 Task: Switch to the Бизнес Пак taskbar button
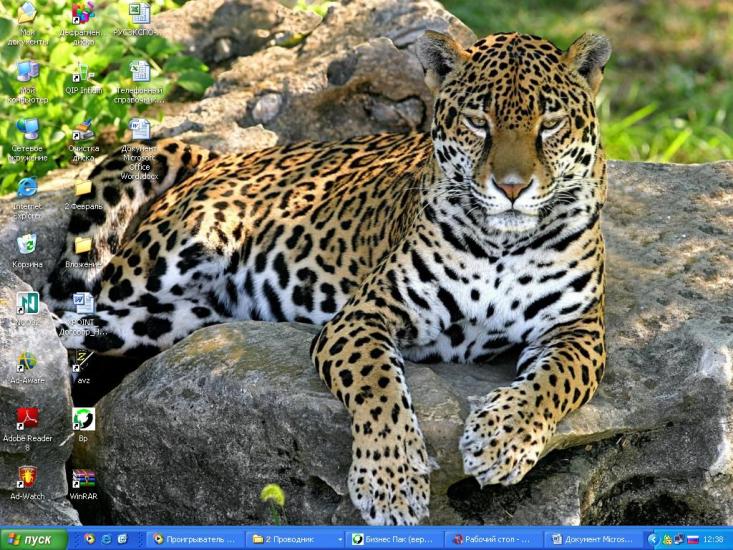pos(393,539)
